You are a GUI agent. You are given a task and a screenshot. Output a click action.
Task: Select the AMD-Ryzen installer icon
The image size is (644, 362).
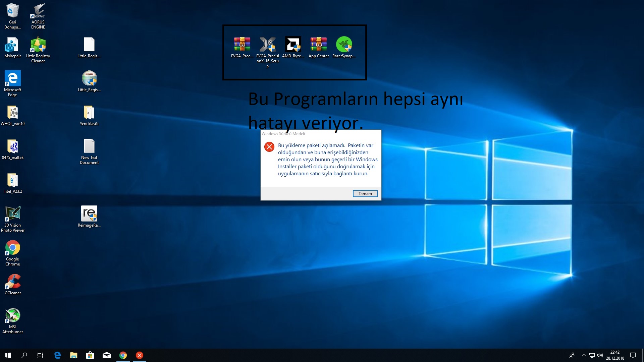[293, 47]
